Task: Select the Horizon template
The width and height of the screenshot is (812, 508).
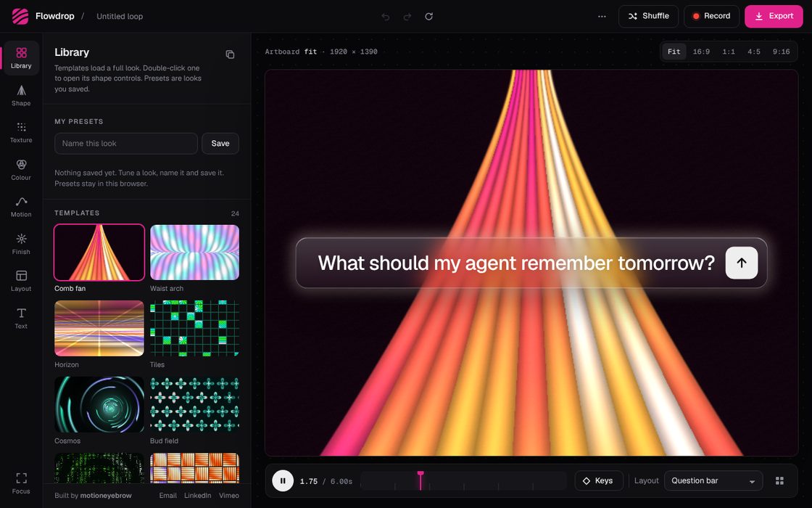Action: (x=99, y=329)
